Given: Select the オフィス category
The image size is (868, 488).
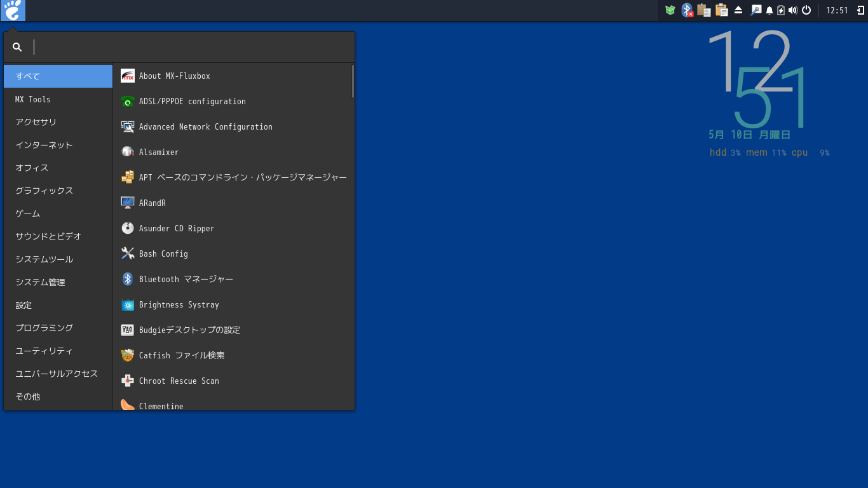Looking at the screenshot, I should pyautogui.click(x=58, y=168).
